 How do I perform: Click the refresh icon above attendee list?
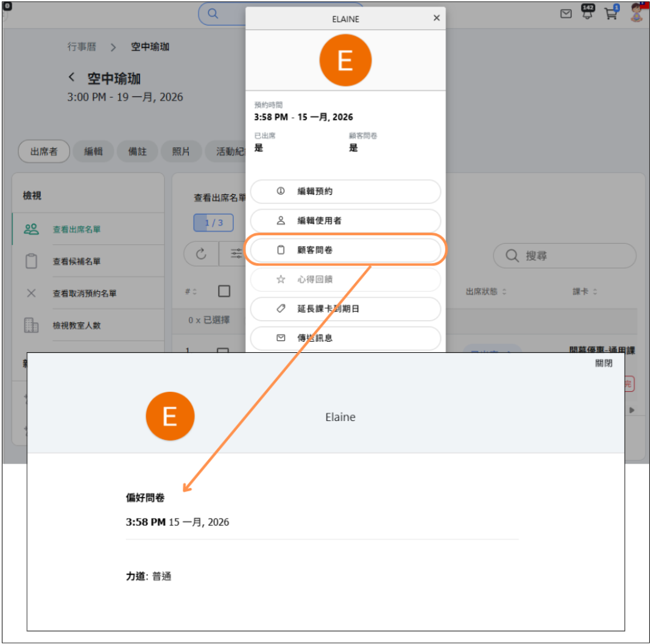(x=201, y=255)
